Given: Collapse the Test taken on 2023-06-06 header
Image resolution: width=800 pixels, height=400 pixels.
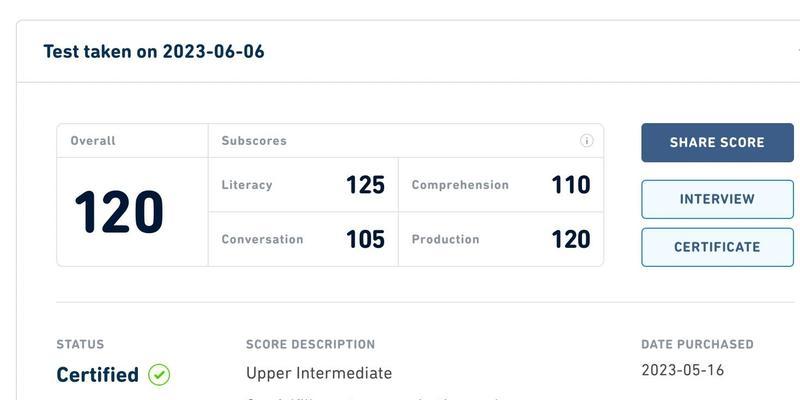Looking at the screenshot, I should tap(408, 52).
